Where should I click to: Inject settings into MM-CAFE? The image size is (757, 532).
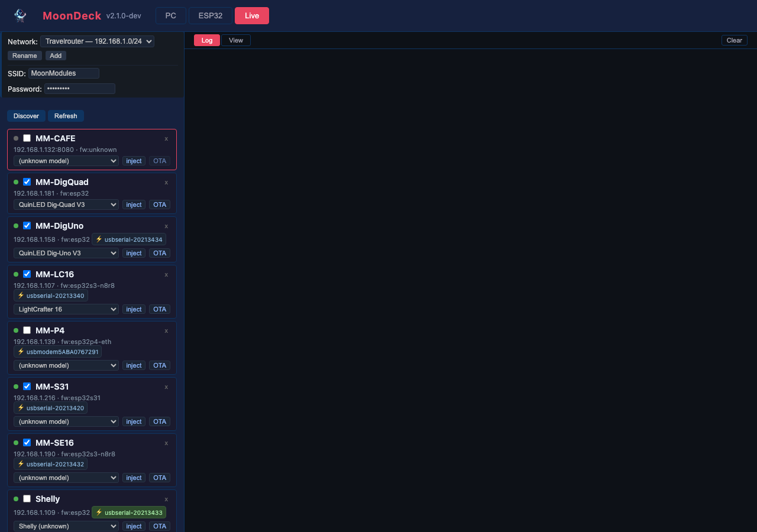[x=134, y=161]
